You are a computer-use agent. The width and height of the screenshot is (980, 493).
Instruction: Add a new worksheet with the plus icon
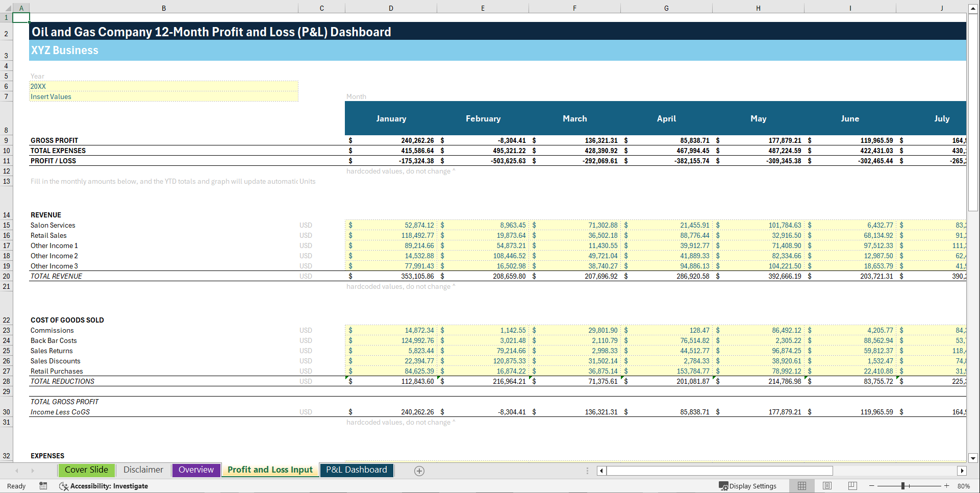pos(419,471)
